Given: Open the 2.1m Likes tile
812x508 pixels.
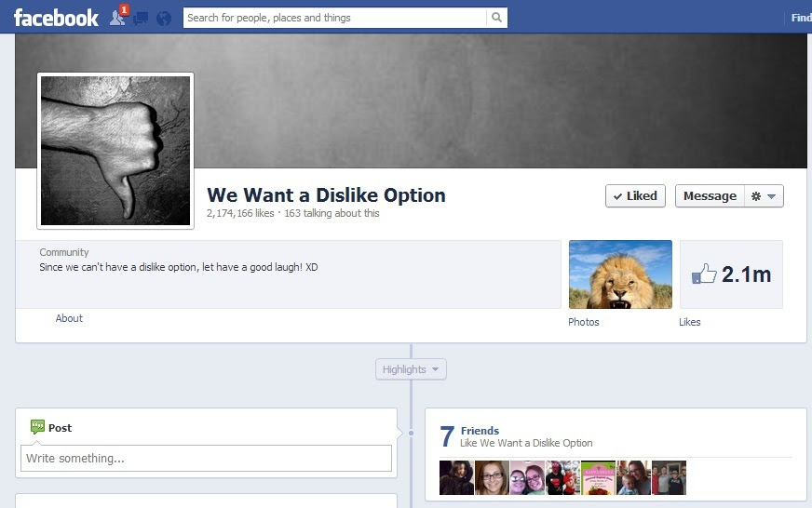Looking at the screenshot, I should coord(731,274).
